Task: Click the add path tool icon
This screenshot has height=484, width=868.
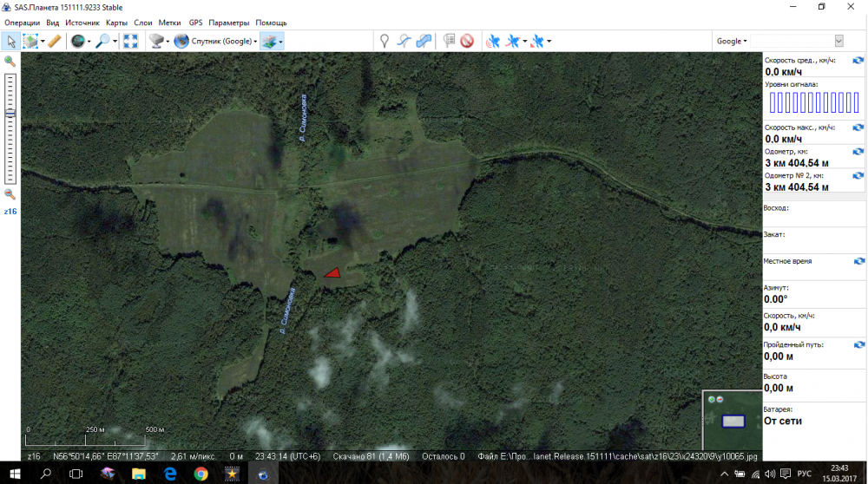Action: [404, 41]
